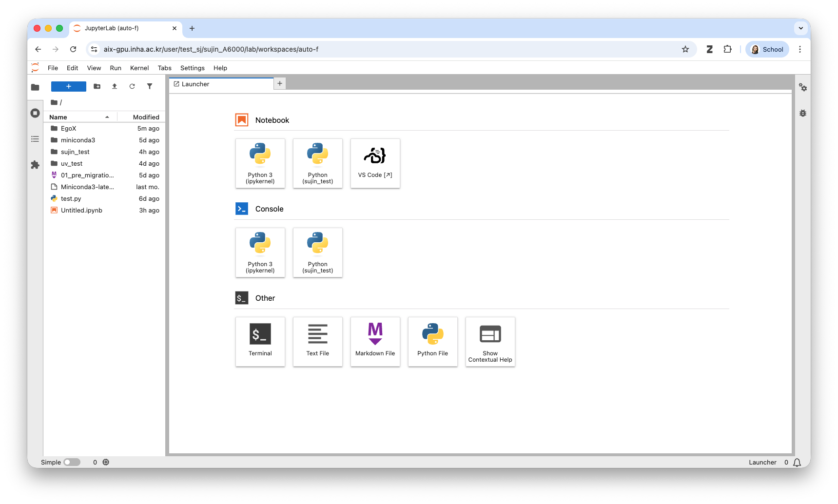838x504 pixels.
Task: Open the Edit menu
Action: click(x=73, y=68)
